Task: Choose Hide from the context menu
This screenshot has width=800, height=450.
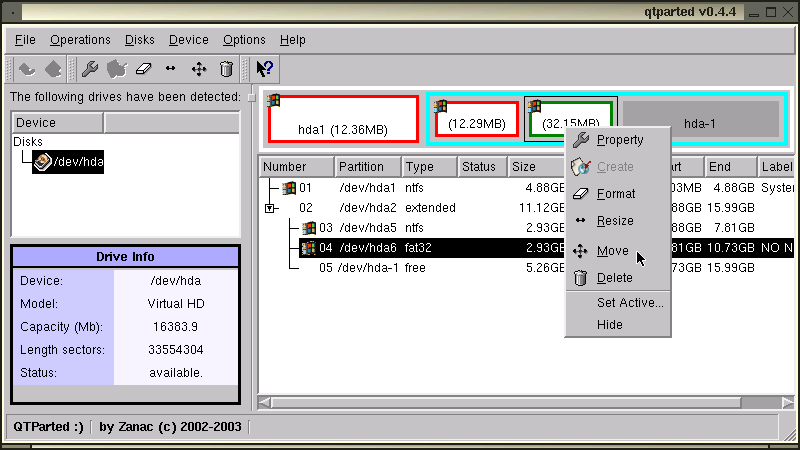Action: pyautogui.click(x=618, y=324)
